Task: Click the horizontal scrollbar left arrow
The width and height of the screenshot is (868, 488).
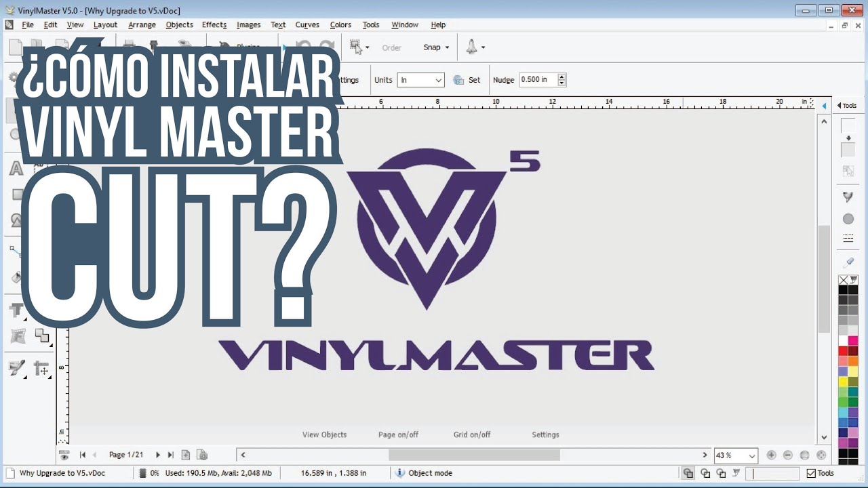Action: click(x=243, y=455)
